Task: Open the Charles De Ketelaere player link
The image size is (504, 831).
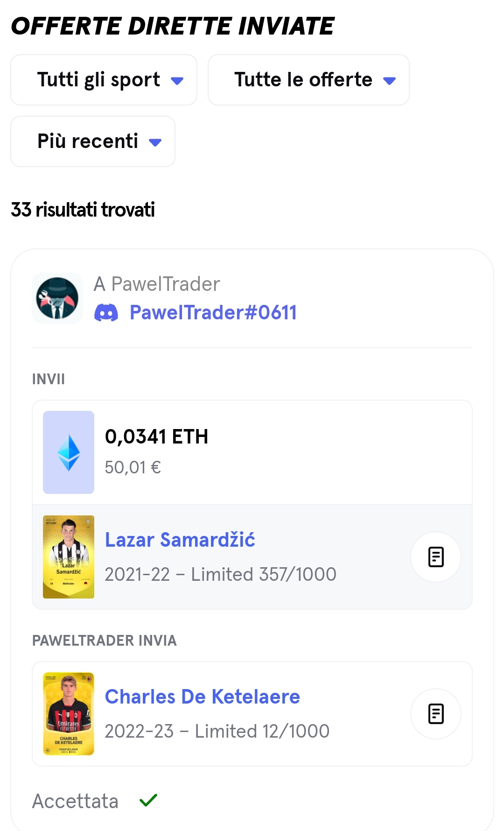Action: coord(202,697)
